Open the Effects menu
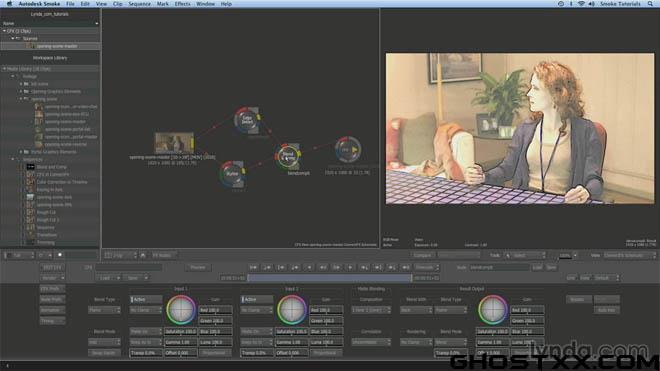Image resolution: width=660 pixels, height=371 pixels. click(182, 4)
